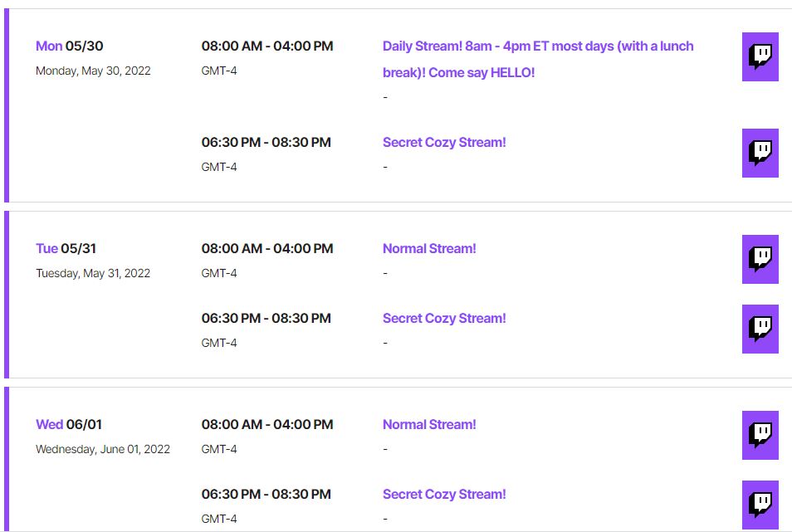Open Twitch icon for Tuesday Secret Cozy Stream
792x532 pixels.
tap(760, 329)
